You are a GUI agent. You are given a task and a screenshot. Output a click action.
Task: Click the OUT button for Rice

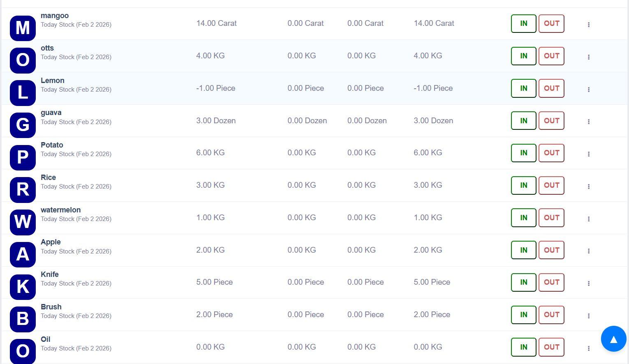tap(551, 185)
